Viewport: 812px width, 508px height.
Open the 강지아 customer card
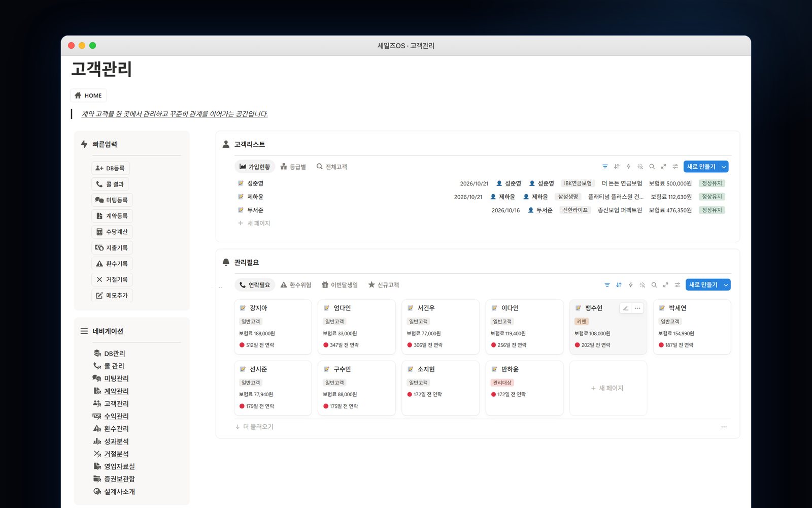273,327
